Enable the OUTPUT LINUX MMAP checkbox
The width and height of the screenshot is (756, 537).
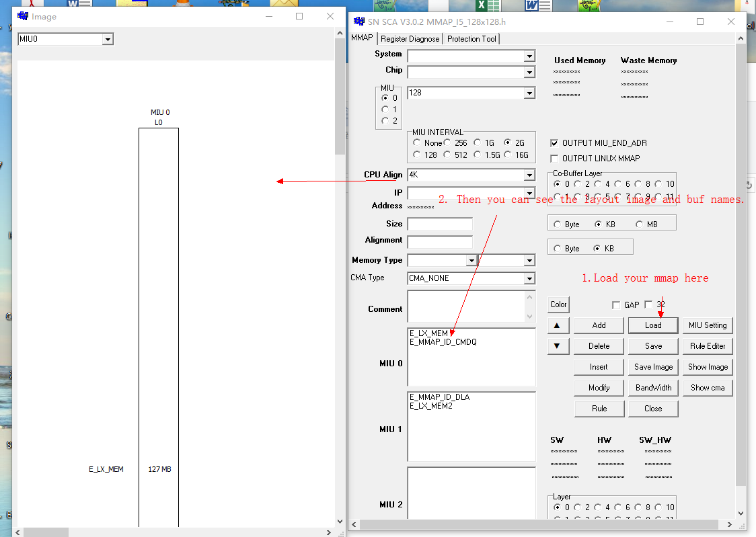tap(554, 159)
